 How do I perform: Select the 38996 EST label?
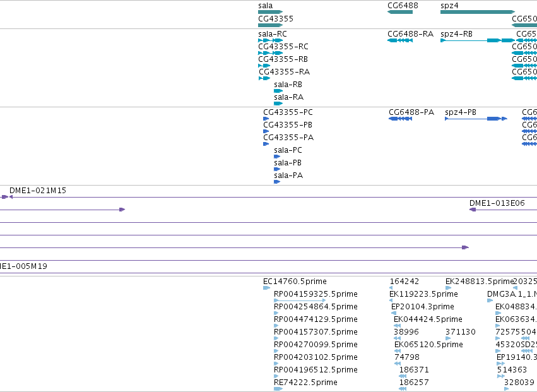[x=406, y=332]
